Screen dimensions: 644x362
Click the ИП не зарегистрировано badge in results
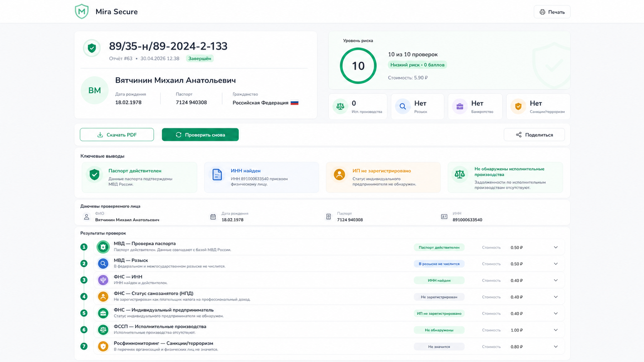coord(439,314)
